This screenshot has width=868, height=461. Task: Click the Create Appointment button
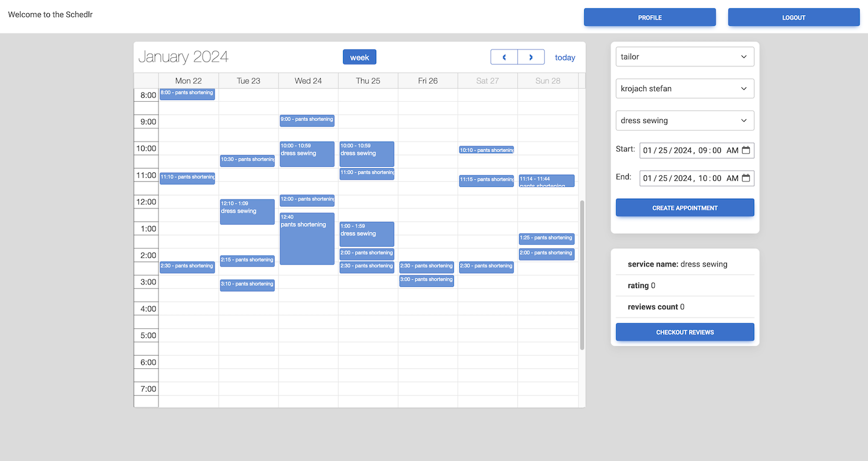[685, 208]
